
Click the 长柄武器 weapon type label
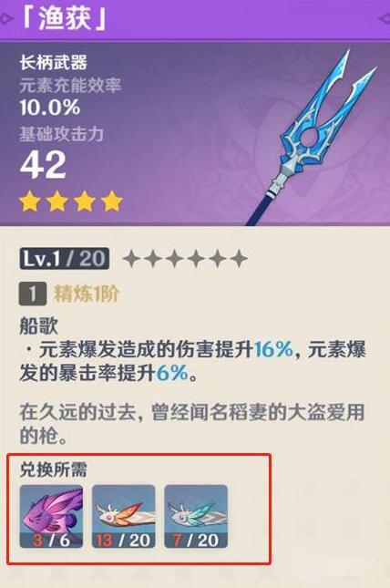point(53,62)
